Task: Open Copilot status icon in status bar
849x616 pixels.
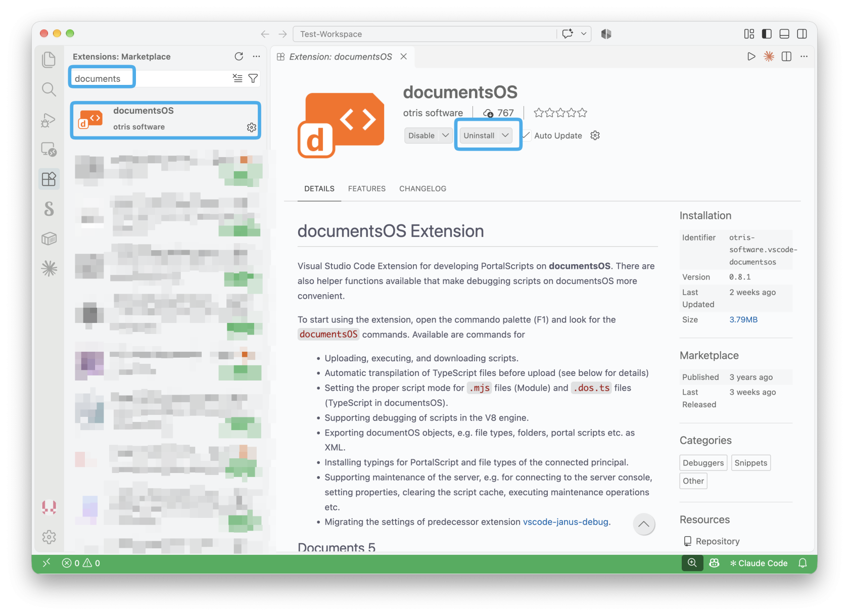Action: pyautogui.click(x=714, y=563)
